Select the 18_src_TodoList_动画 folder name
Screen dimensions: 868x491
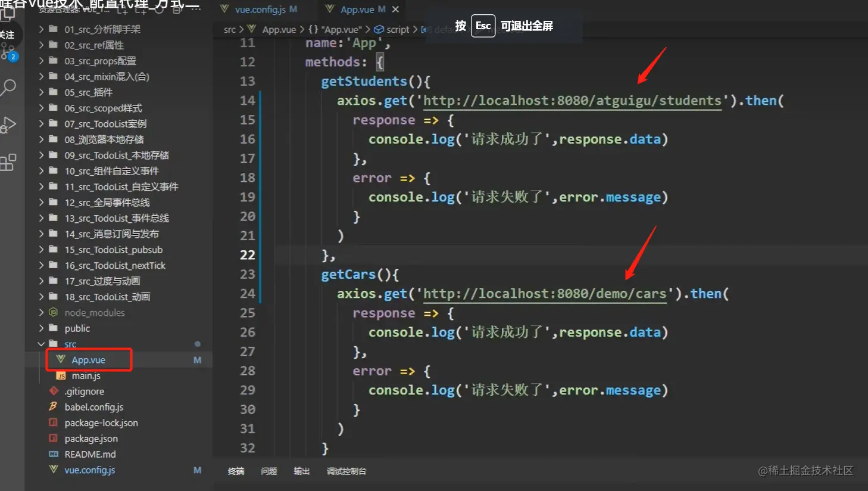click(x=107, y=297)
